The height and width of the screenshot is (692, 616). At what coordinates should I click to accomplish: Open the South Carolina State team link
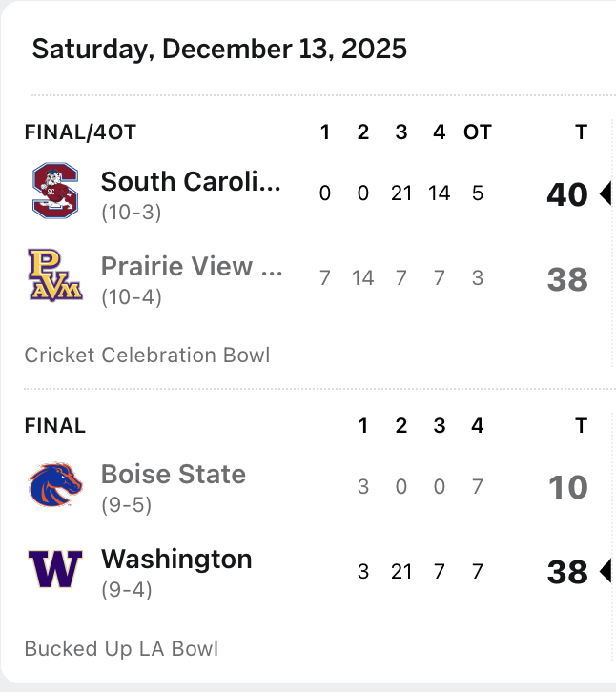(191, 181)
